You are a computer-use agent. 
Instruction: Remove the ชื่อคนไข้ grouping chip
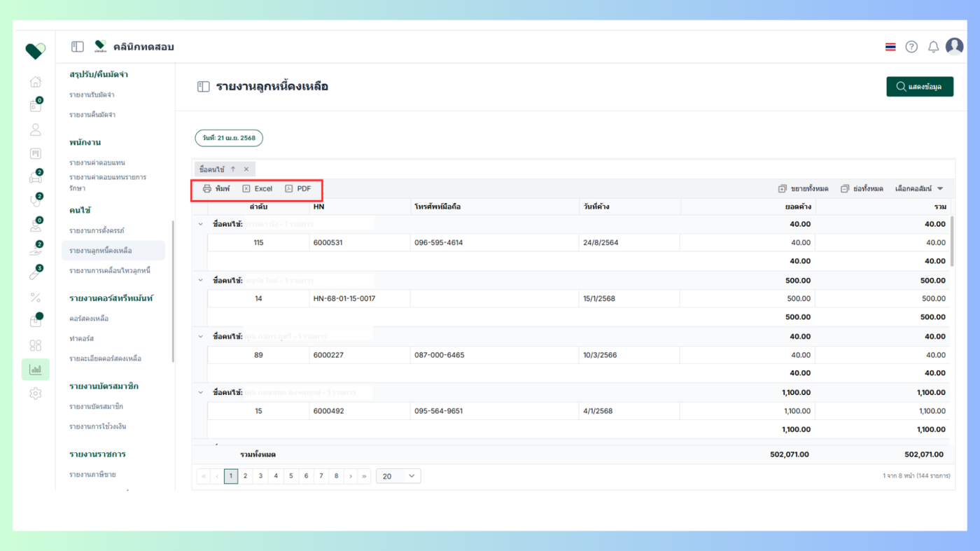tap(246, 169)
